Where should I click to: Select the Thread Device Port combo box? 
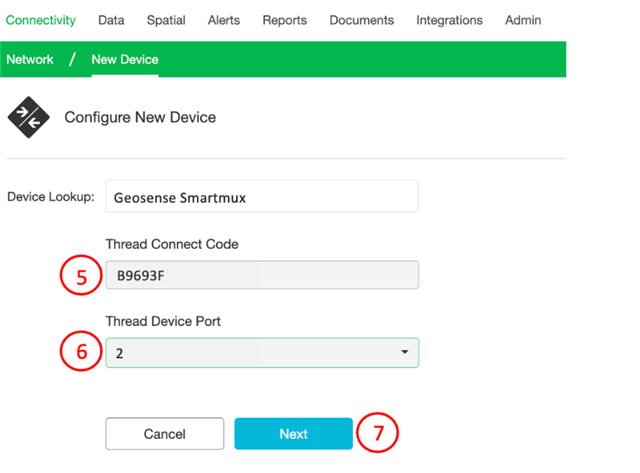[x=262, y=353]
